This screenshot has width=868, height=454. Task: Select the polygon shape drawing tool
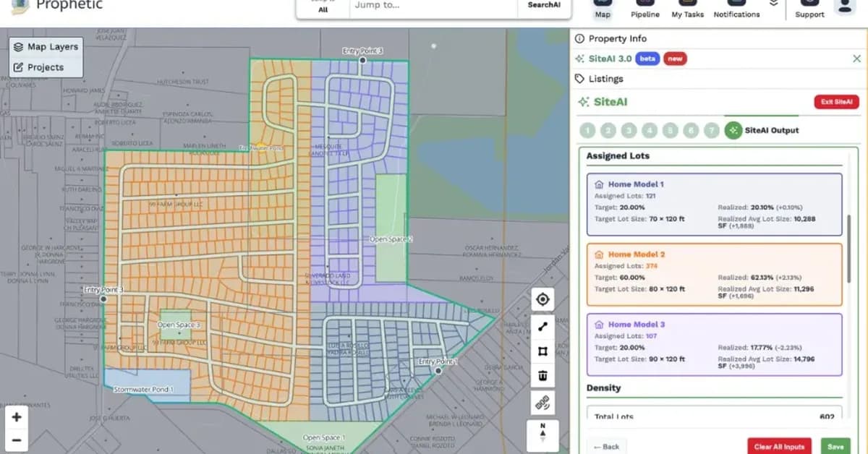pyautogui.click(x=542, y=351)
